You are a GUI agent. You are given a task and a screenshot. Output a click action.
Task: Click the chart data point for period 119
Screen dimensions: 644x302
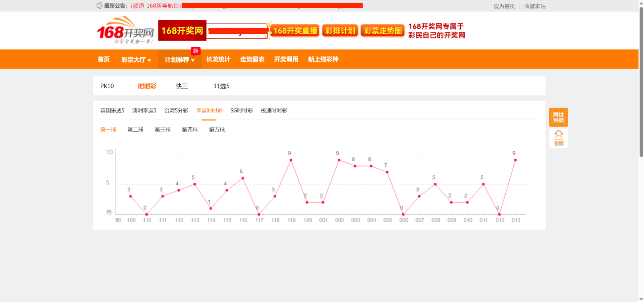[291, 160]
